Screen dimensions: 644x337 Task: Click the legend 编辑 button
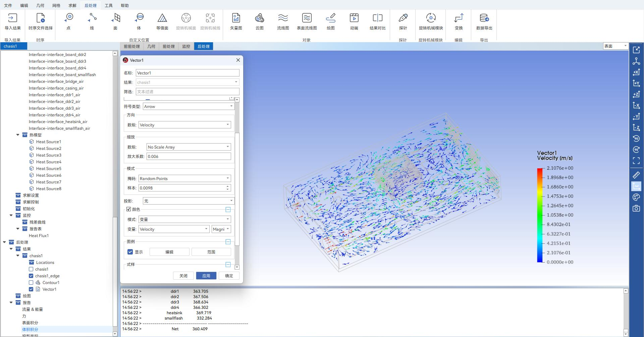[169, 252]
